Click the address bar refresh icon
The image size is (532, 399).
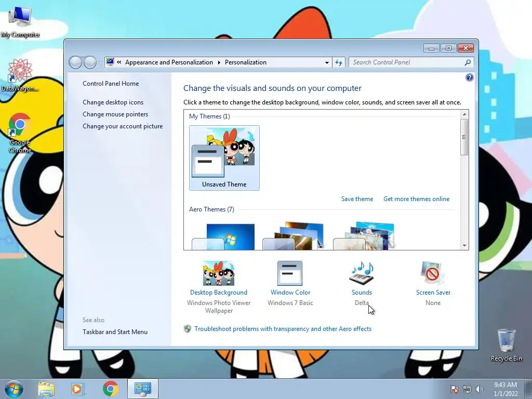(x=339, y=62)
